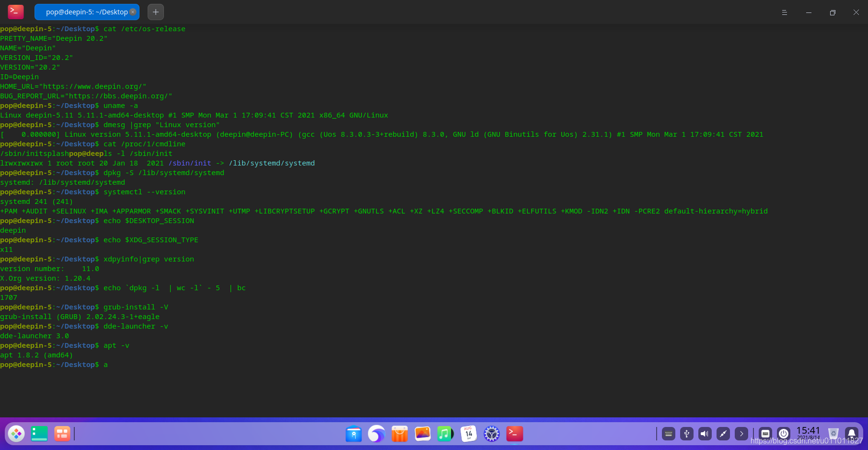Click the 'version number: 11.0' output line

click(49, 269)
